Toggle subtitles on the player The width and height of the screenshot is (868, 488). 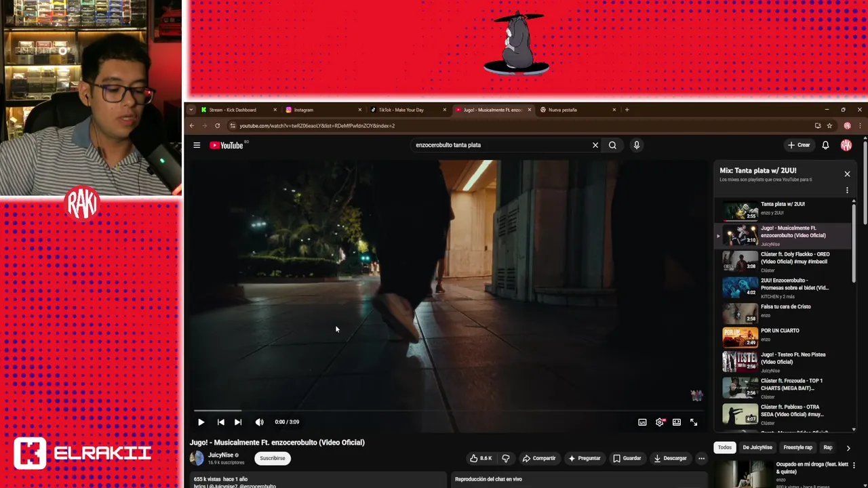point(642,422)
